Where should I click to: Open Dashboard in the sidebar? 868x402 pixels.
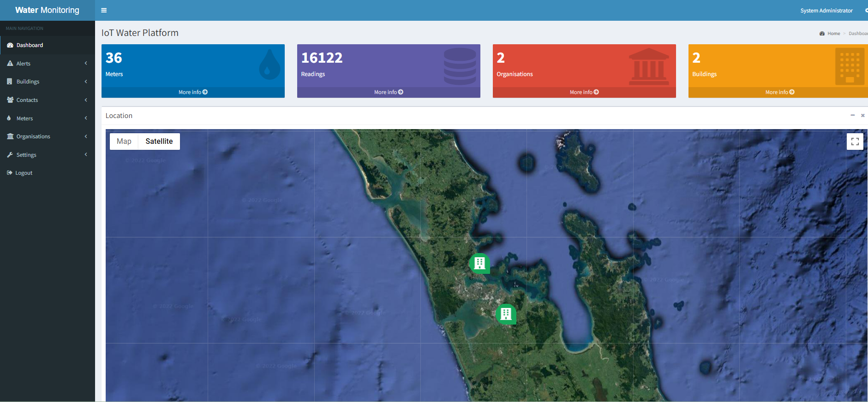[x=30, y=45]
